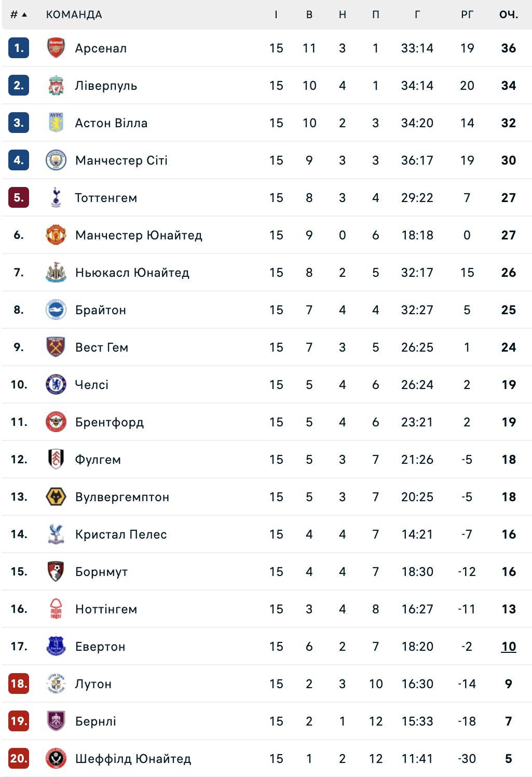
Task: Click the Everton club crest icon
Action: pos(56,646)
